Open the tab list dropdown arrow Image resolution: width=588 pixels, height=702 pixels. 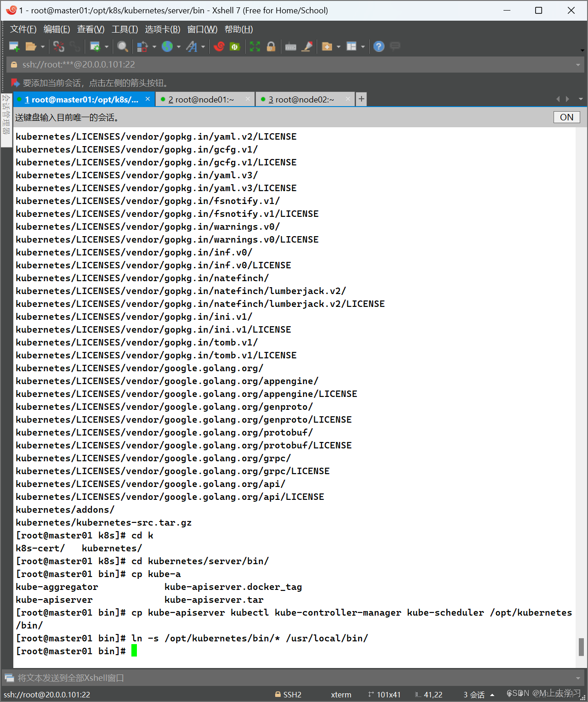pyautogui.click(x=581, y=99)
